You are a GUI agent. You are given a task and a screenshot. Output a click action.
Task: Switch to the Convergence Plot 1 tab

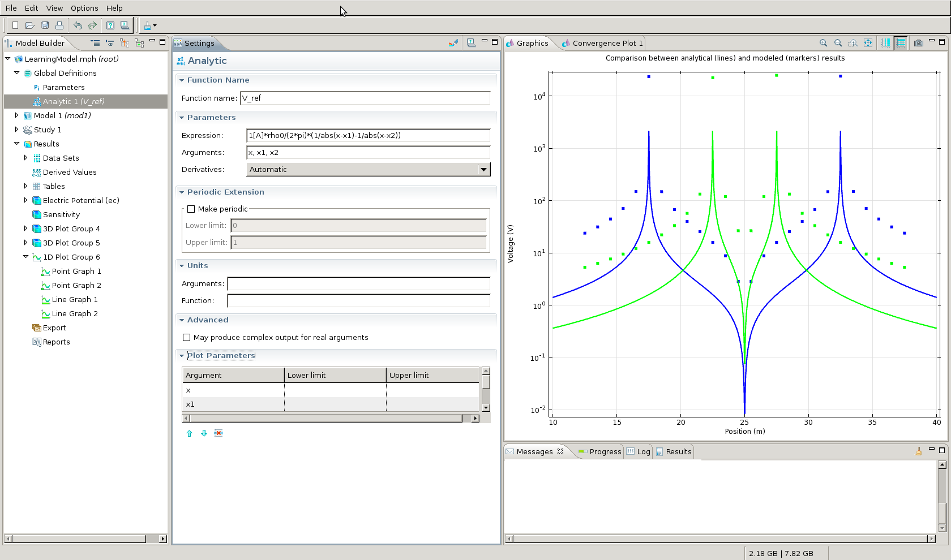602,43
